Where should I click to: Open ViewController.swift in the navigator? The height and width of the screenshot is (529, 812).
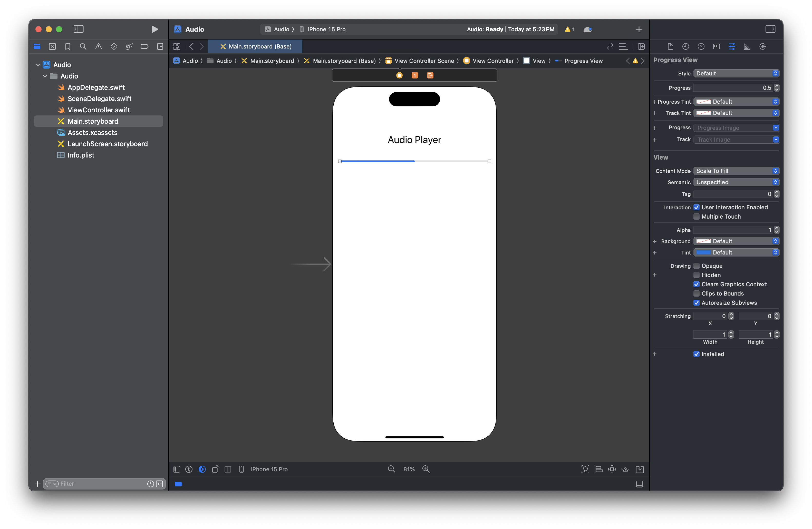(98, 110)
